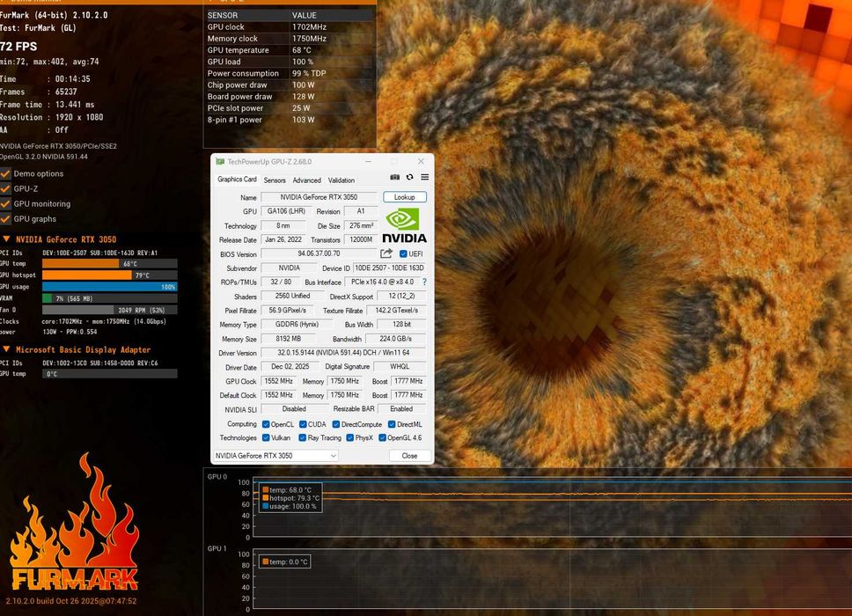Click the Name field NVIDIA GeForce RTX 3050
The height and width of the screenshot is (616, 852).
click(x=319, y=197)
